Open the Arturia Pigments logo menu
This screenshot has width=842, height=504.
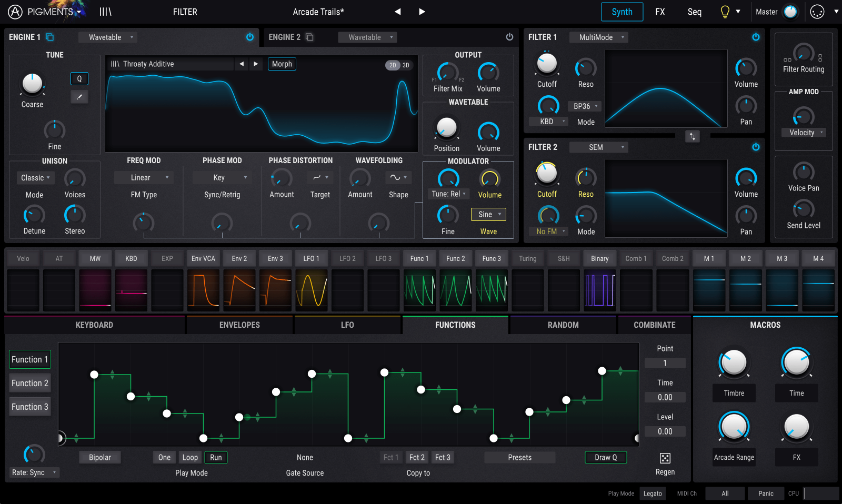[x=45, y=12]
